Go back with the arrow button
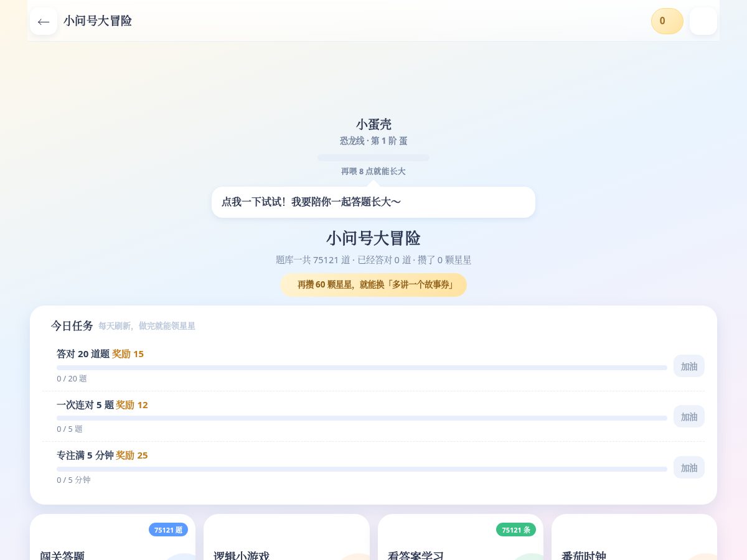Viewport: 747px width, 560px height. pyautogui.click(x=44, y=21)
